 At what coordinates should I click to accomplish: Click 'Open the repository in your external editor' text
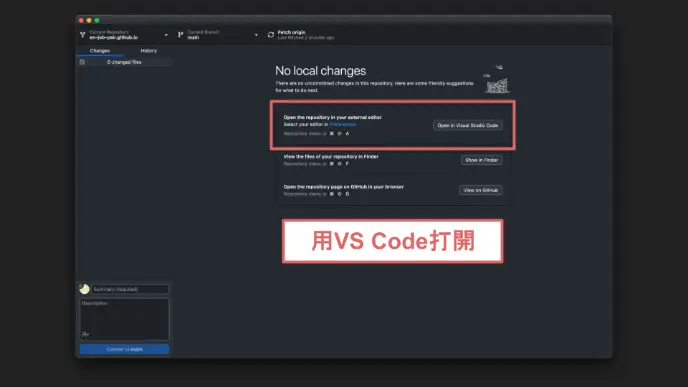pos(333,118)
